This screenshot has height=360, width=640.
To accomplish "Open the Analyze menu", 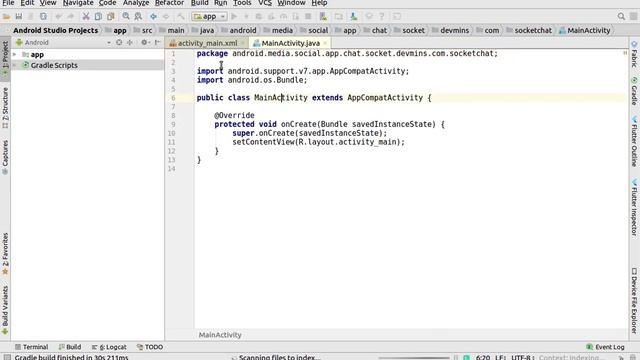I will click(136, 3).
